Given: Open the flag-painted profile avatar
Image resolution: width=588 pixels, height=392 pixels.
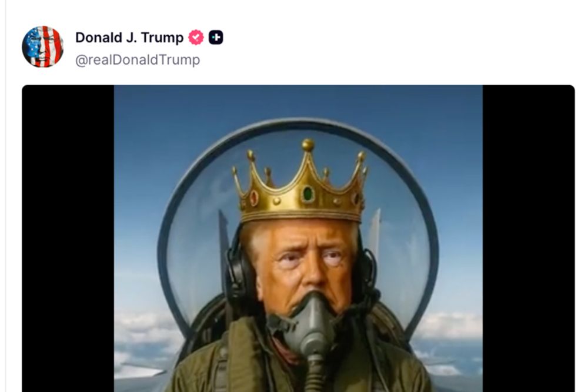Looking at the screenshot, I should (x=42, y=47).
